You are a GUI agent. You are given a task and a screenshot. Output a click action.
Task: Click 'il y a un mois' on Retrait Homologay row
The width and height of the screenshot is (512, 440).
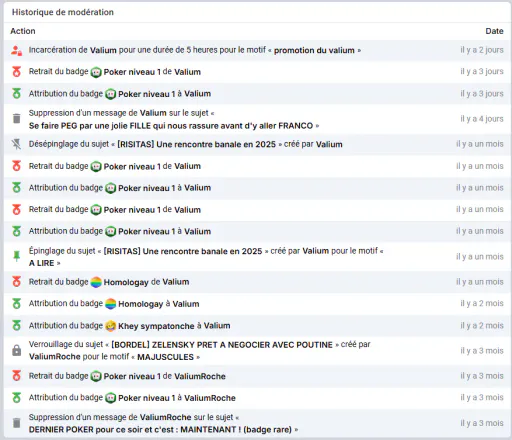pos(480,282)
